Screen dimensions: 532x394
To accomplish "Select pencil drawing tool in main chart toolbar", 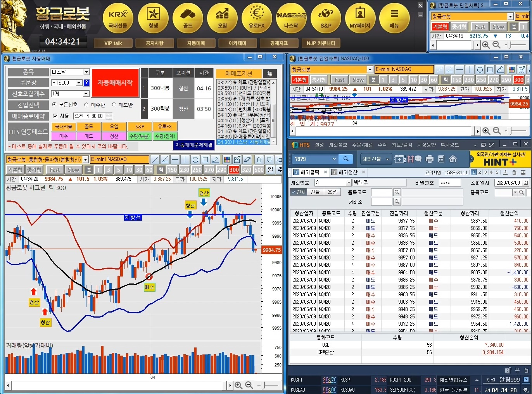I will point(216,159).
